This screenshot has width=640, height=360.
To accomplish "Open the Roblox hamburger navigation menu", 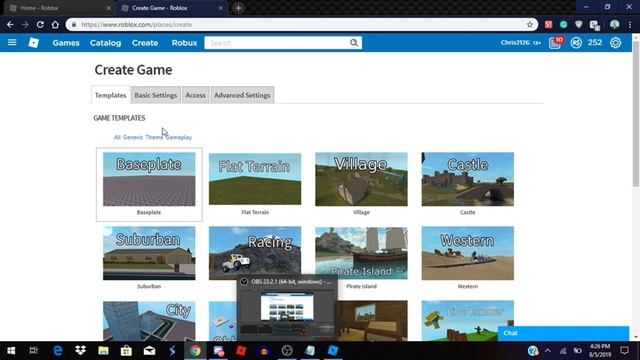I will click(12, 42).
